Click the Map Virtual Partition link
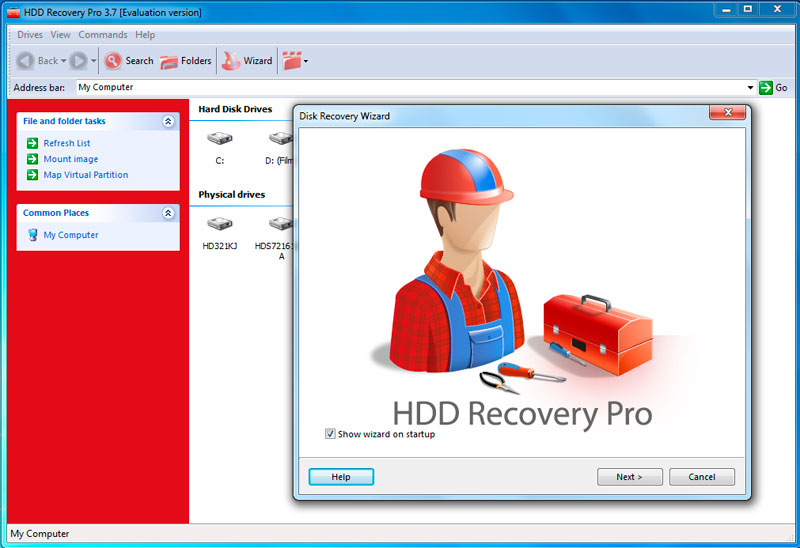Image resolution: width=800 pixels, height=548 pixels. tap(86, 175)
